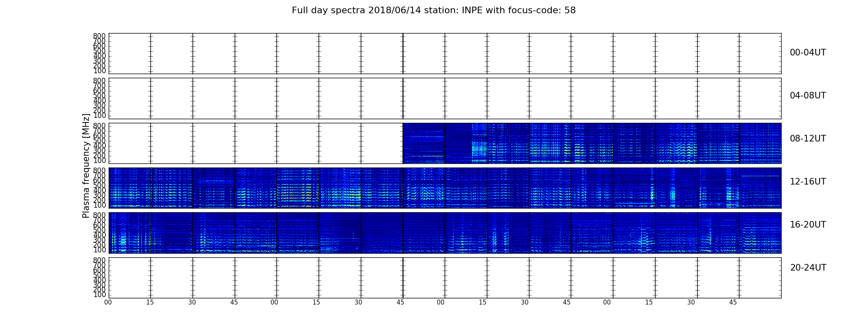
Task: Select the '04-08UT' row label
Action: [808, 96]
